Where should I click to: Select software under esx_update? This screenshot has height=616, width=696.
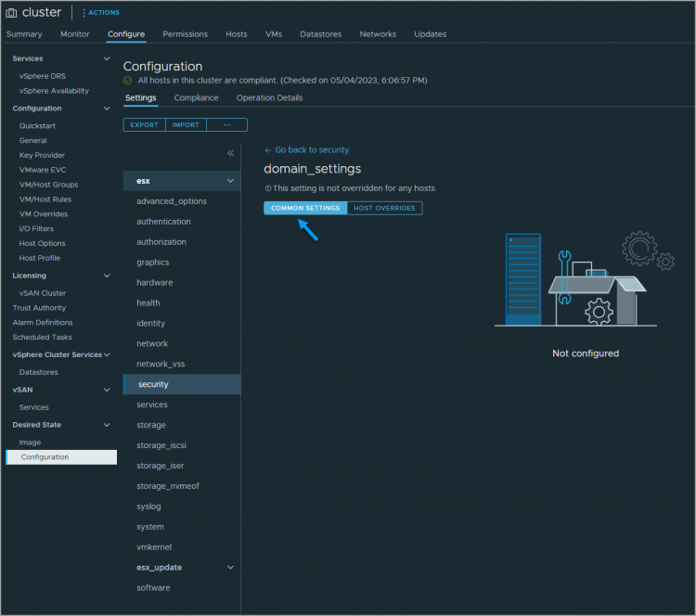(153, 587)
